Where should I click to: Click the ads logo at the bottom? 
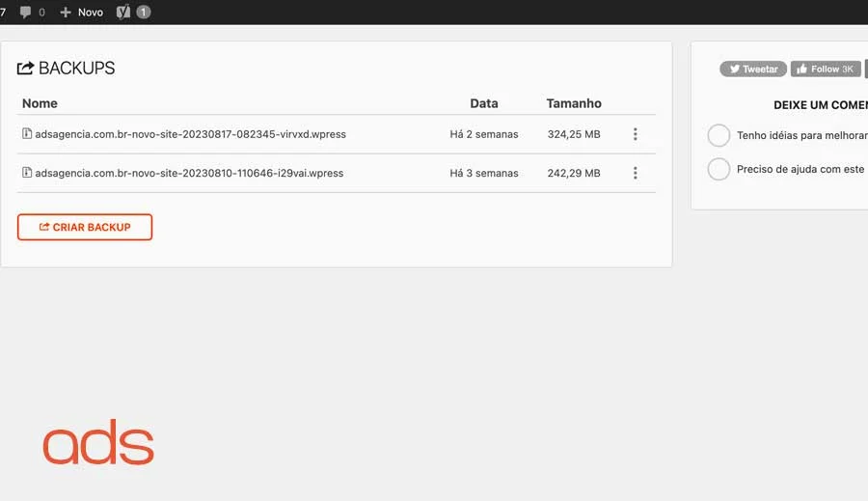(98, 442)
